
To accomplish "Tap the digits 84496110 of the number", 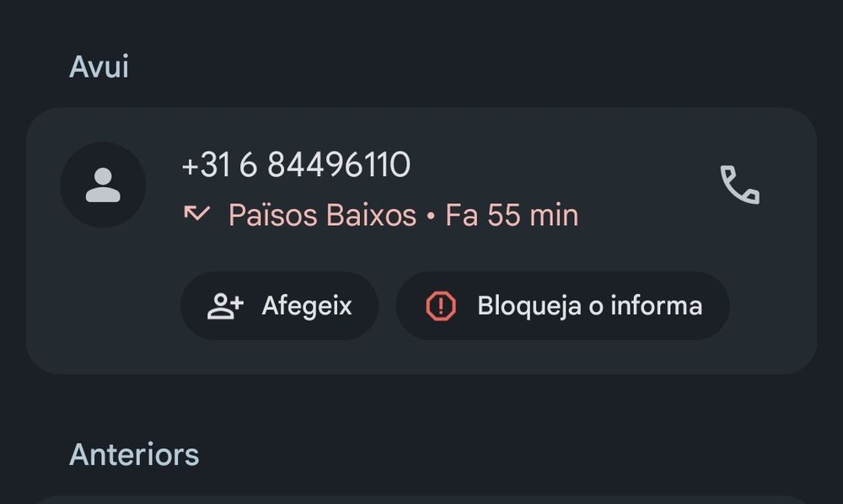I will (x=339, y=164).
